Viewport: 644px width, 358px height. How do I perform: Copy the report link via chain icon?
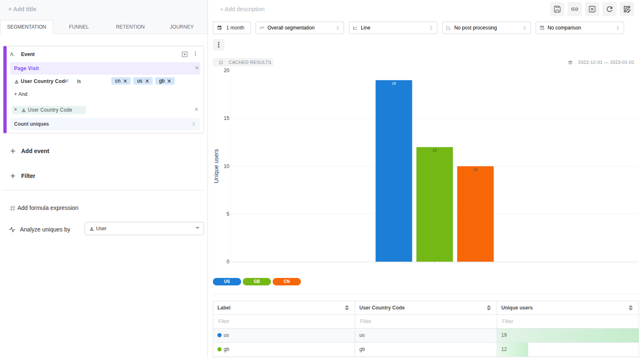575,9
